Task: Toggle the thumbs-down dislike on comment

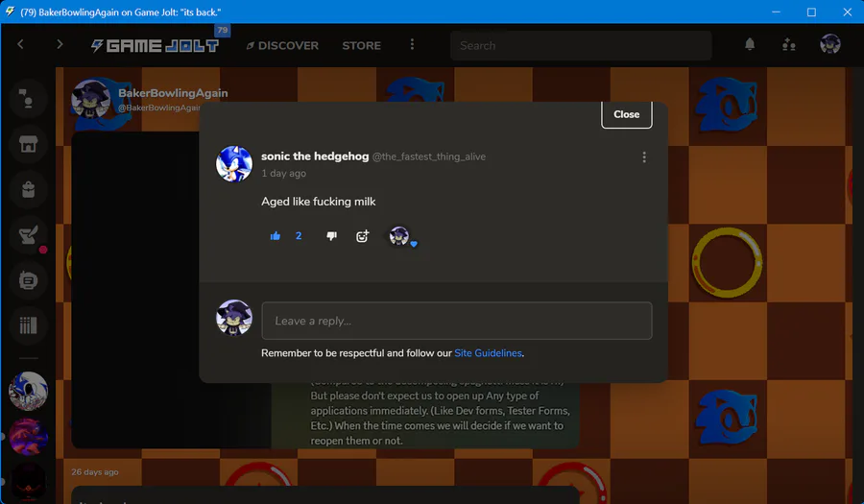Action: coord(332,236)
